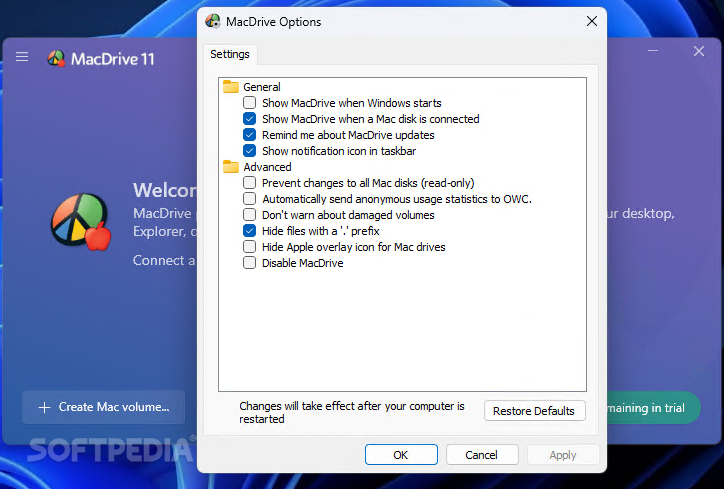
Task: Check the Disable MacDrive option
Action: click(249, 263)
